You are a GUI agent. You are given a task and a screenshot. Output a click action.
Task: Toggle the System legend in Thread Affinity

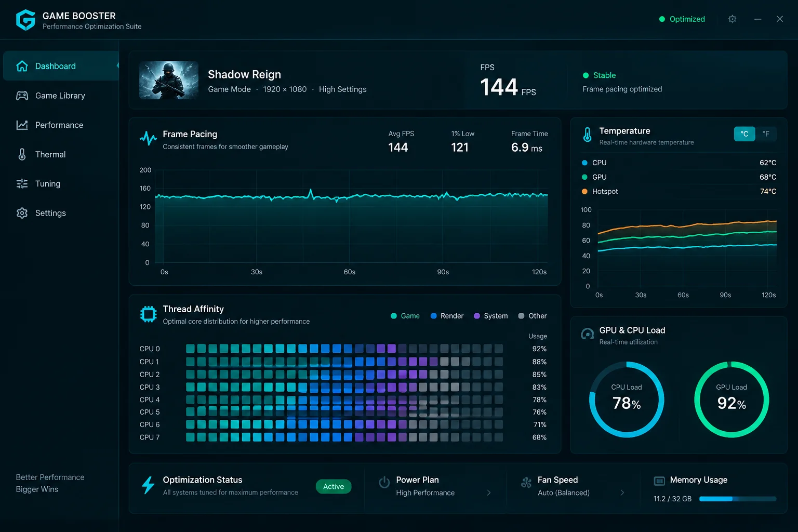(491, 316)
